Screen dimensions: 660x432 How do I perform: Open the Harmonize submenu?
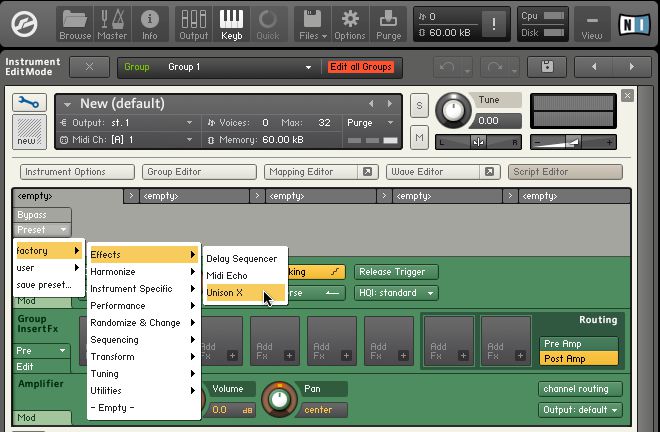pos(144,272)
